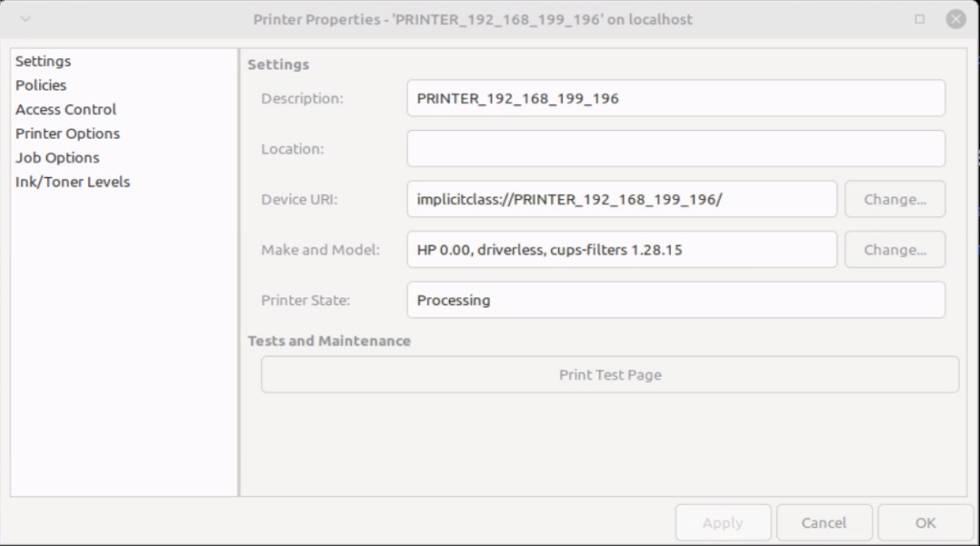Select Settings in the sidebar
The width and height of the screenshot is (980, 546).
tap(43, 61)
